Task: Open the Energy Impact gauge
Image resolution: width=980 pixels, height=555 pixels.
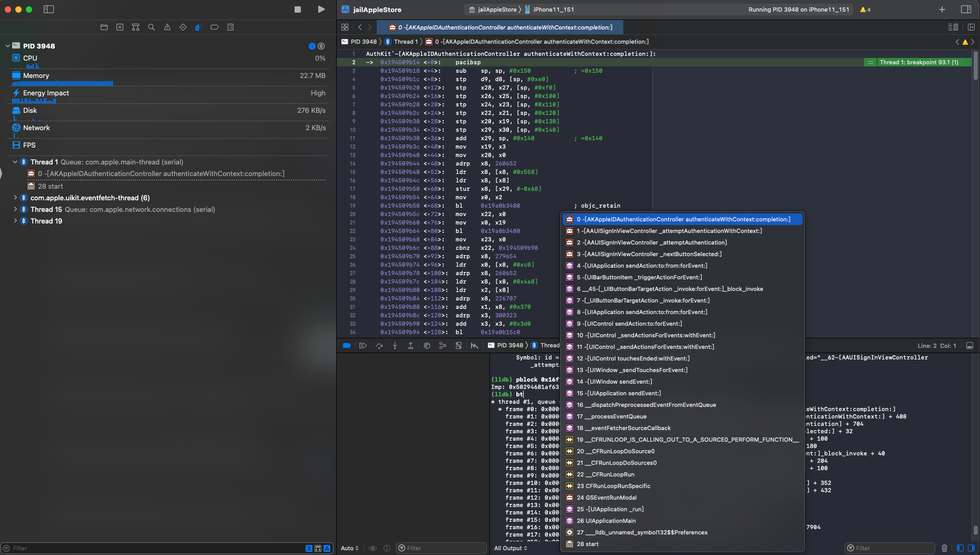Action: click(169, 95)
